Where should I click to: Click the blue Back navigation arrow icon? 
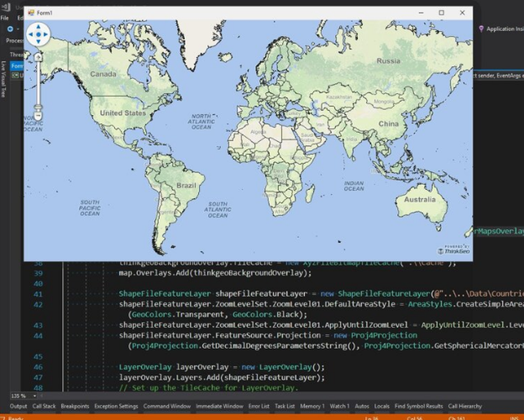(x=10, y=29)
